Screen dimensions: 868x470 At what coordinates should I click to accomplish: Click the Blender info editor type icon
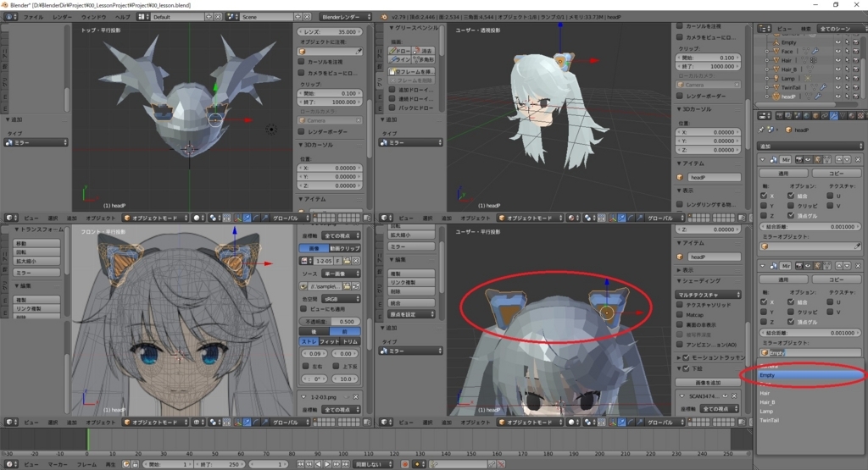coord(10,17)
